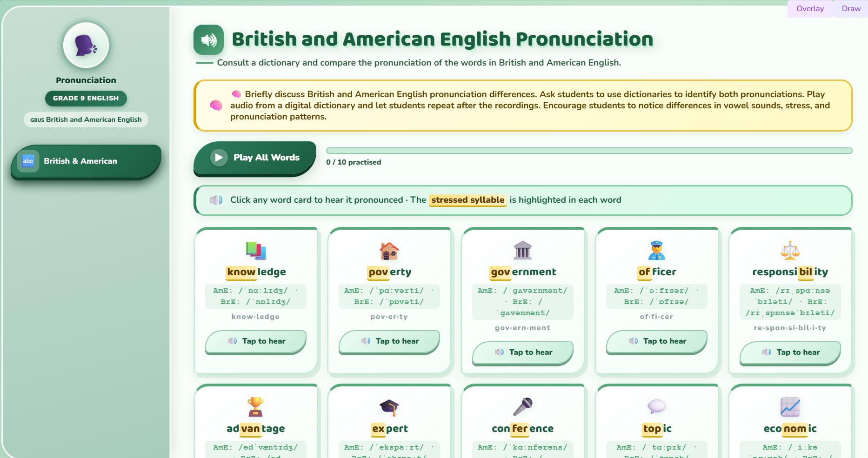Click the books icon on knowledge card

(x=256, y=251)
